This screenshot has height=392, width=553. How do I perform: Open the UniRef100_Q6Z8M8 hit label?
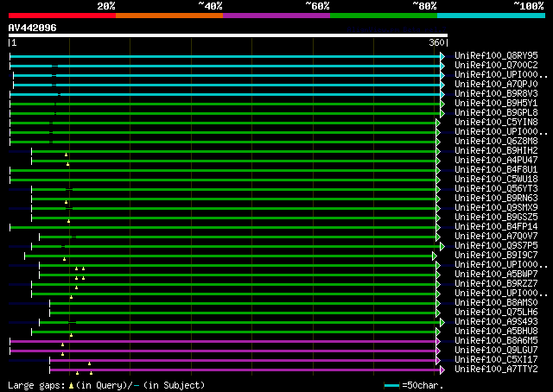pos(496,142)
